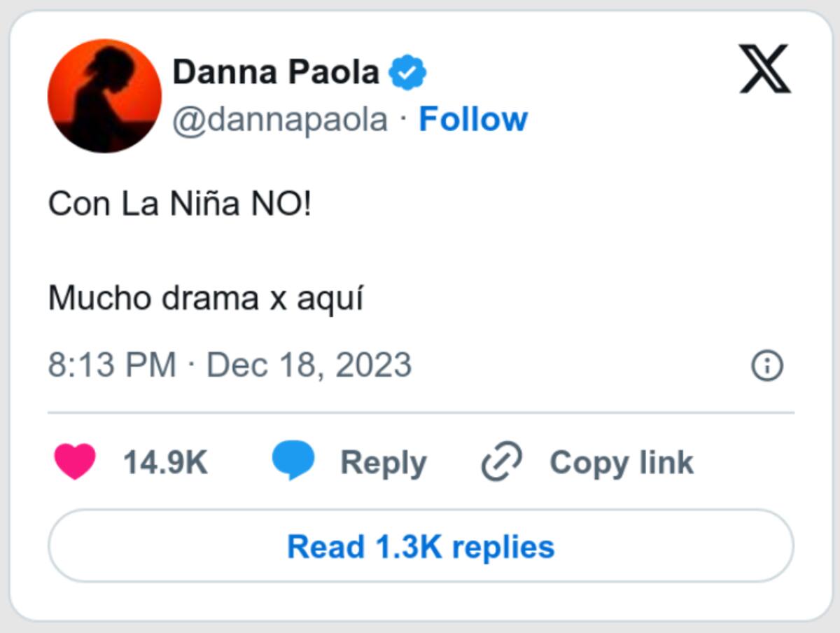Screen dimensions: 840x633
Task: Click the tweet line "Con La Niña NO!"
Action: pos(179,204)
